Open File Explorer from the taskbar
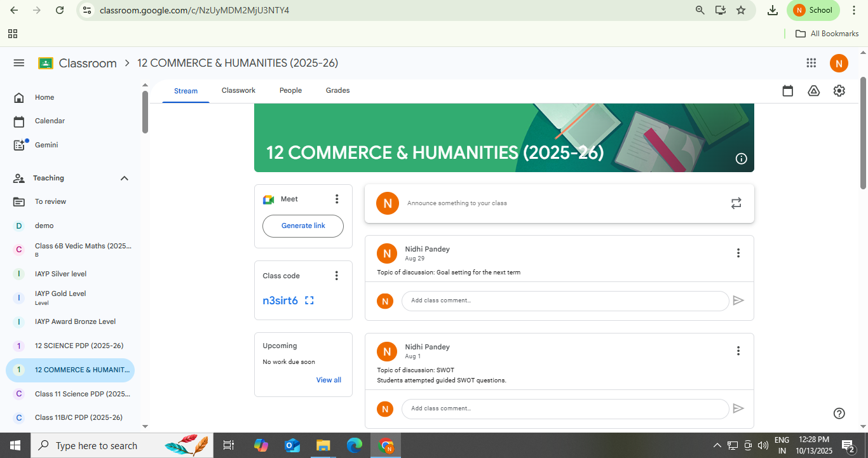 tap(323, 445)
